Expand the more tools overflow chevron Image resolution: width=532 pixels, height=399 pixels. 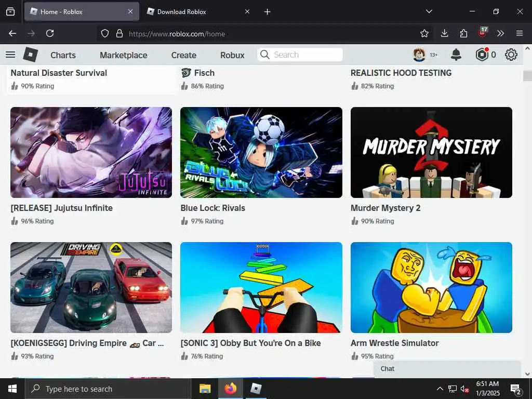[500, 33]
